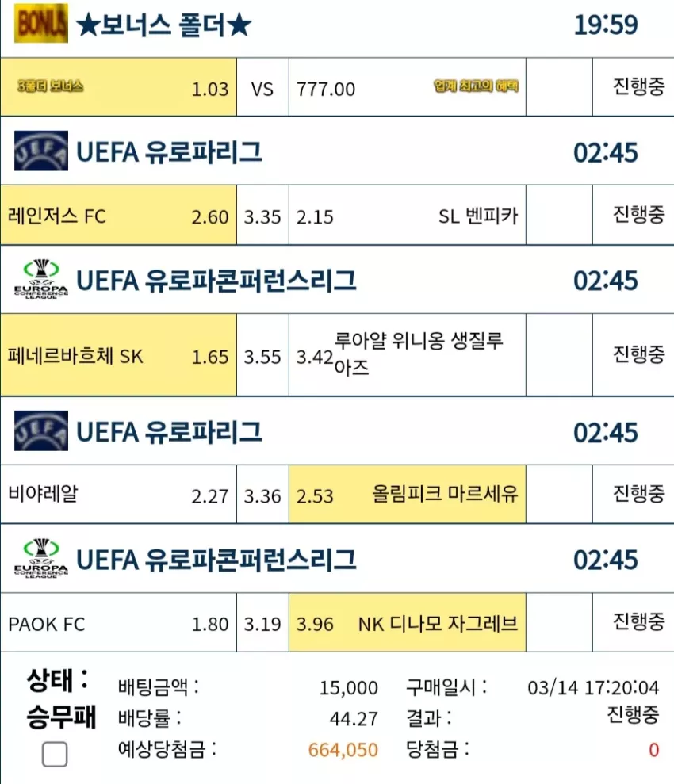Select draw odds 3.35 for Rangers match
Screen dimensions: 674x784
pyautogui.click(x=262, y=216)
